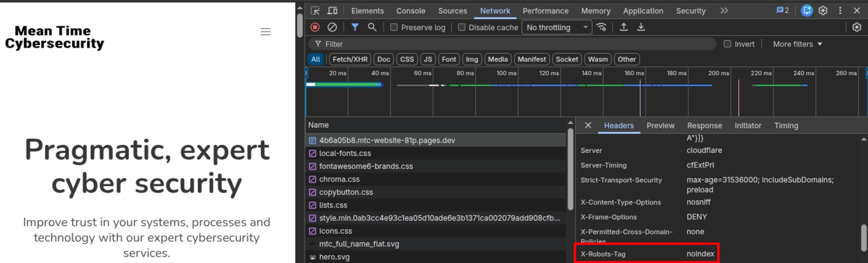Filter requests by Img type
Image resolution: width=868 pixels, height=263 pixels.
point(472,59)
